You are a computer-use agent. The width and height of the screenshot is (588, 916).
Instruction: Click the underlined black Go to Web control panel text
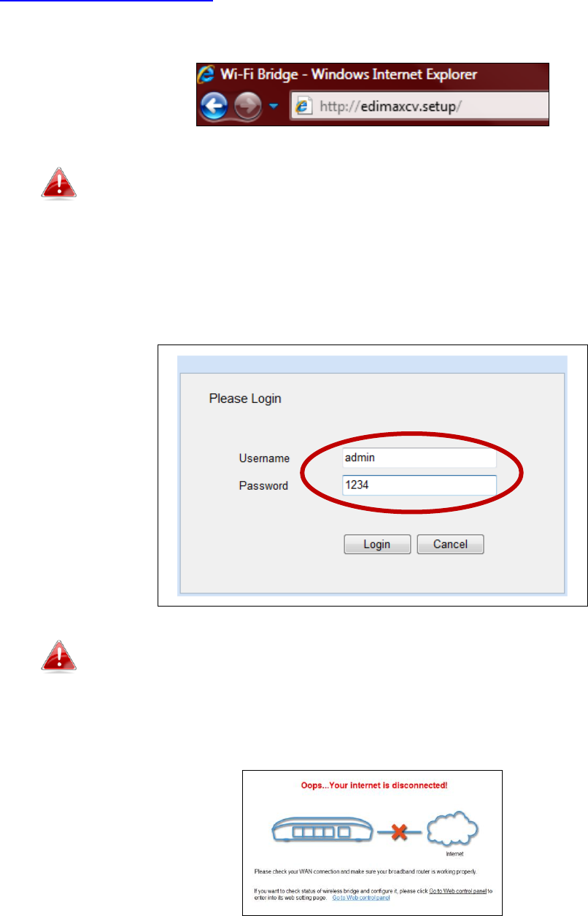[x=457, y=891]
